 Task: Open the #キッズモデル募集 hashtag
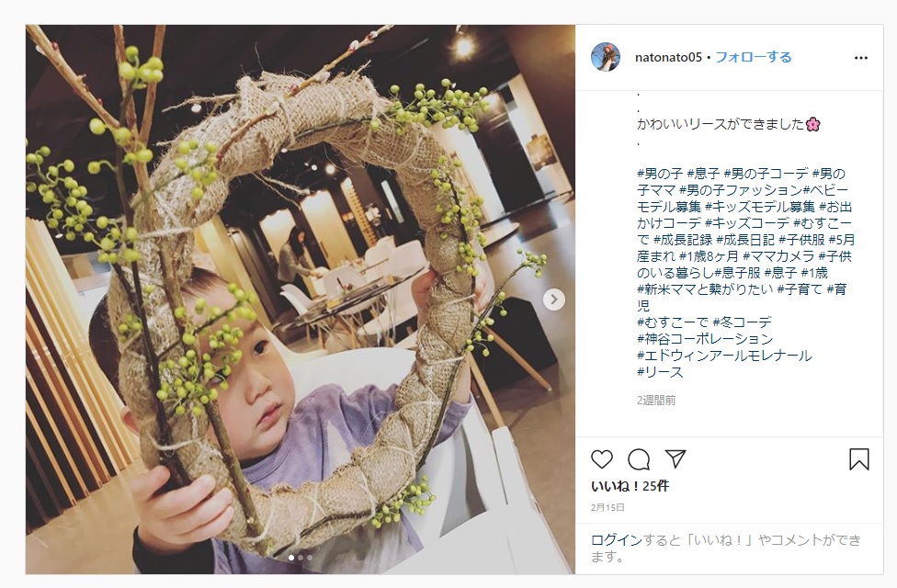point(760,207)
